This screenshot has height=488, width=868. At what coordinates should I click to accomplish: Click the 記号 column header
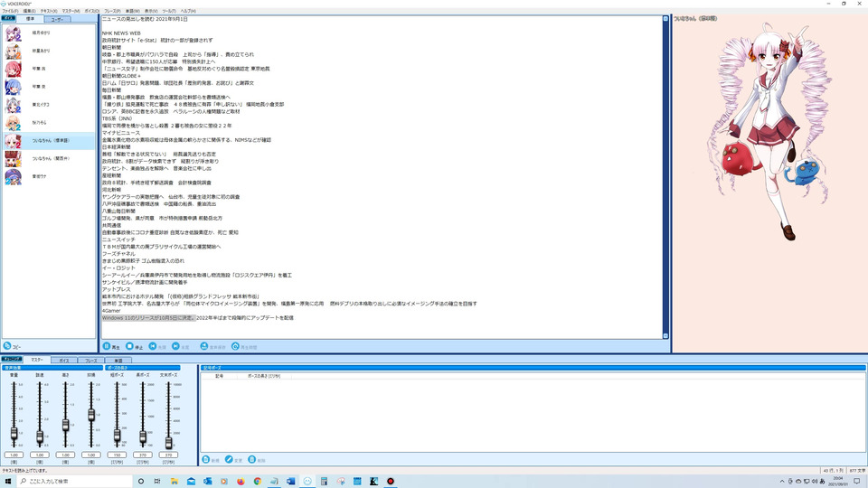click(219, 376)
